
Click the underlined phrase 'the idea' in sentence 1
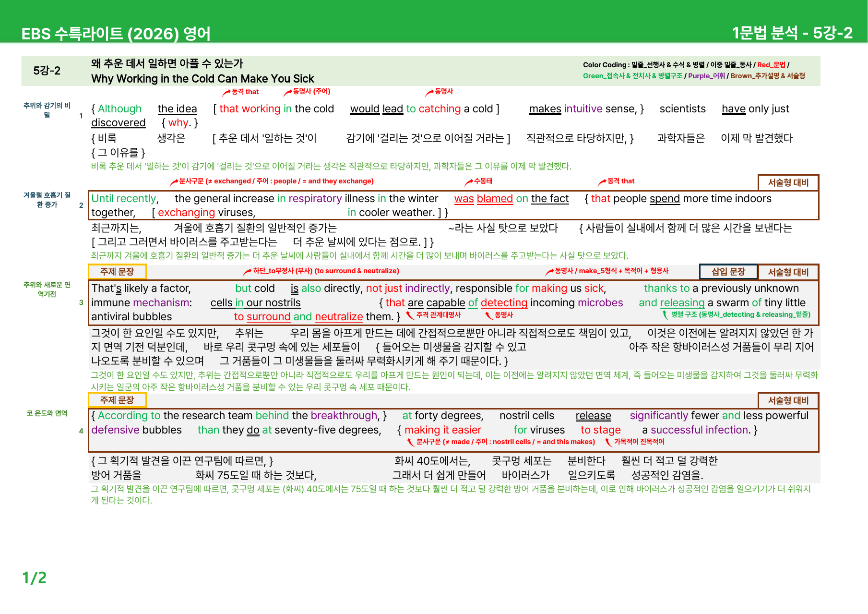(x=177, y=109)
